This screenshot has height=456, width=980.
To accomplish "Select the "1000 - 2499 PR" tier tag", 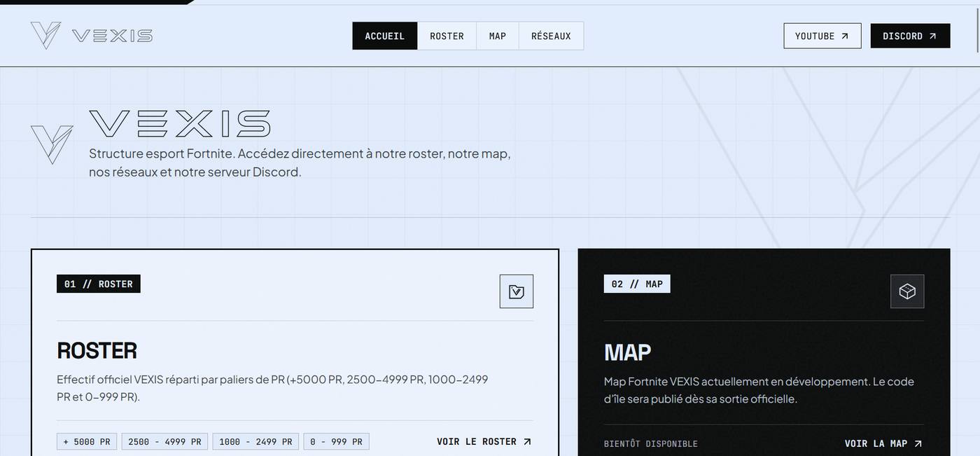I will point(255,442).
